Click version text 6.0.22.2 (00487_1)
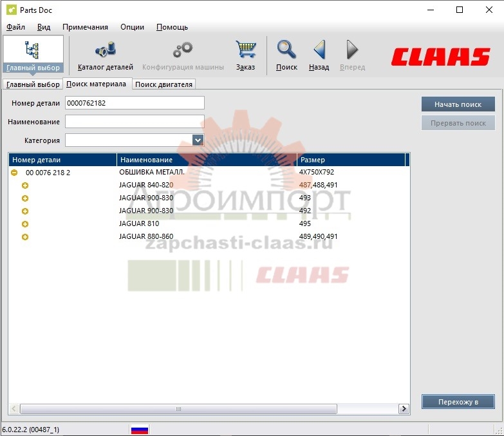The image size is (504, 436). pos(30,430)
